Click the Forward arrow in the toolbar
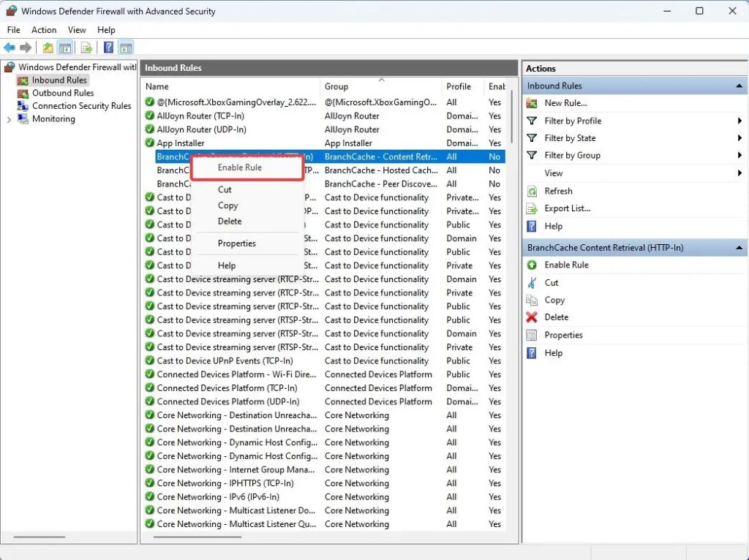The width and height of the screenshot is (749, 560). [26, 48]
